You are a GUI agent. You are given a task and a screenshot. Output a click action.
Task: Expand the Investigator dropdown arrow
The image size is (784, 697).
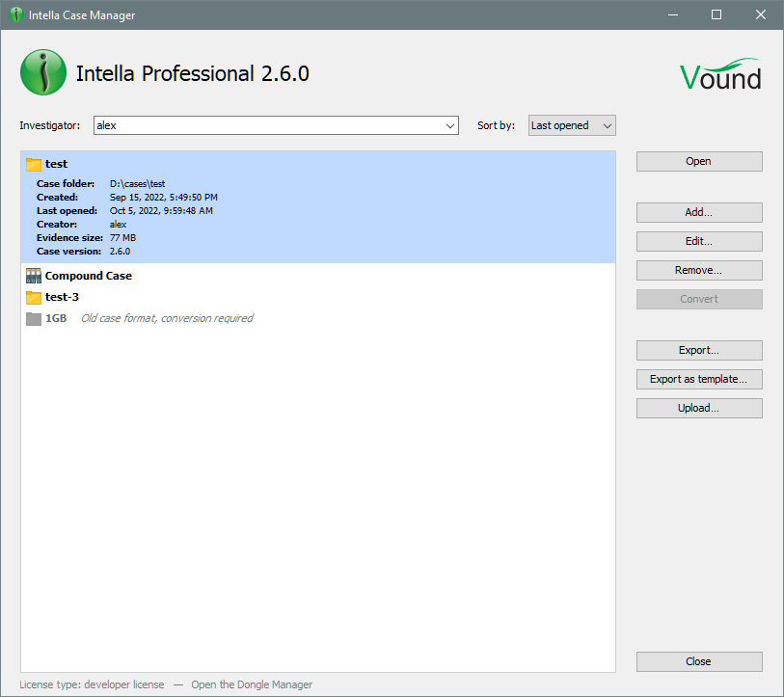[x=450, y=125]
